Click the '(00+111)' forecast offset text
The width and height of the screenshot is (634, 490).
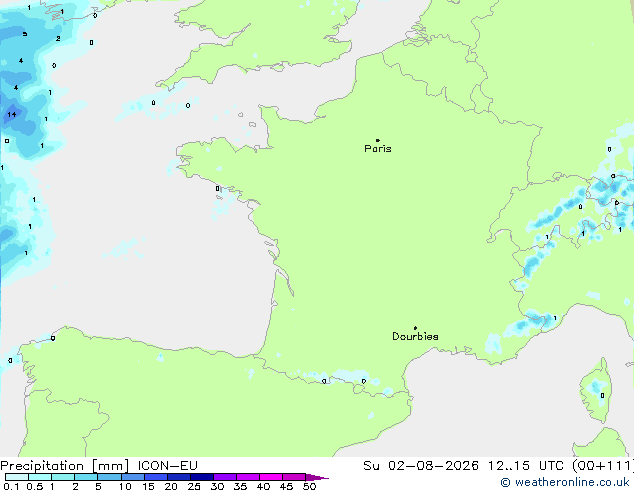(602, 466)
